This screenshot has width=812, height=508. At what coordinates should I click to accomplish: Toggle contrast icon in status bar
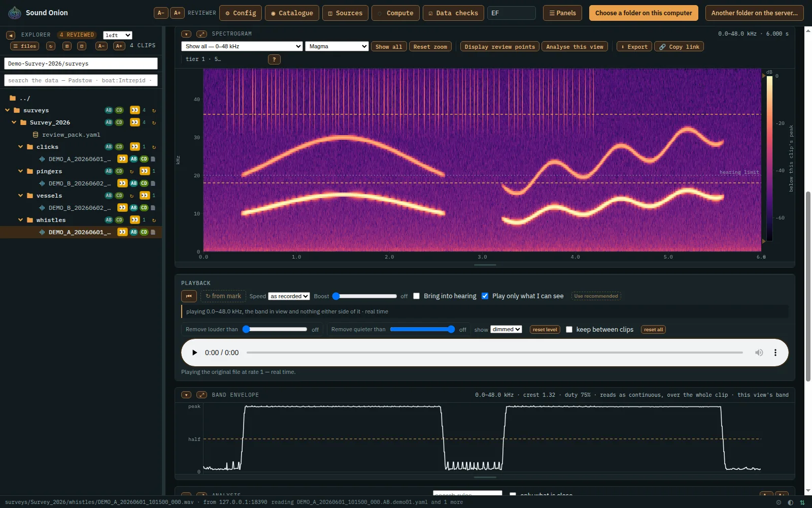point(790,502)
